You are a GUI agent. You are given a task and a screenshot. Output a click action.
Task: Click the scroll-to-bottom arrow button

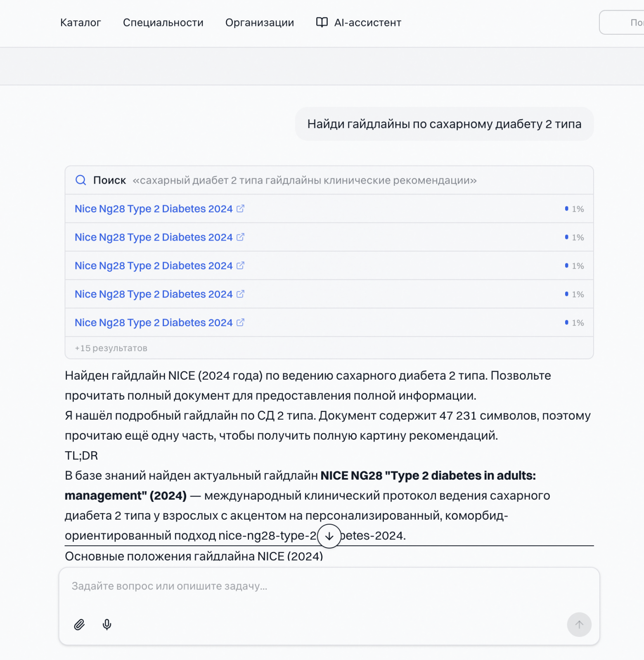tap(329, 536)
